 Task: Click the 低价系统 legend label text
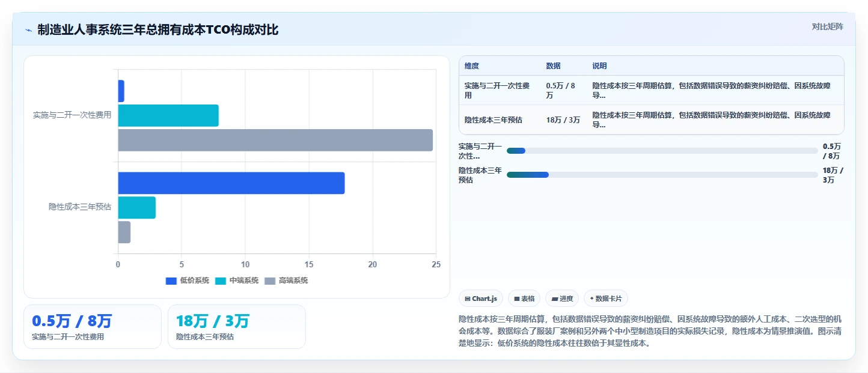pyautogui.click(x=195, y=281)
